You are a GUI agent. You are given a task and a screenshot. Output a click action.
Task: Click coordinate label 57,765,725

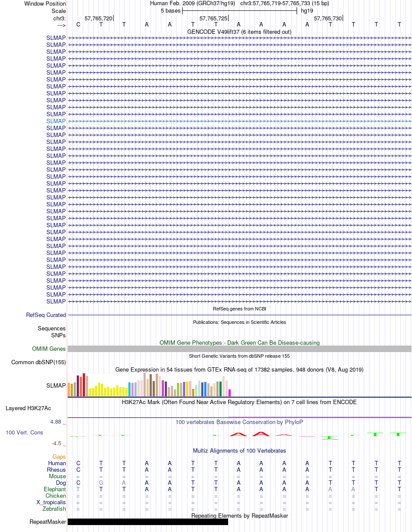[x=213, y=18]
